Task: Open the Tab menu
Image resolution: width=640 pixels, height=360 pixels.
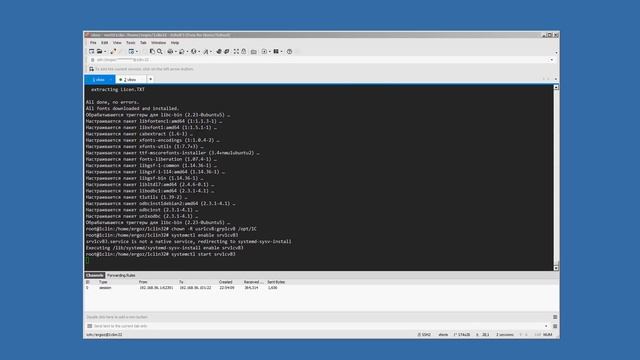Action: click(143, 42)
